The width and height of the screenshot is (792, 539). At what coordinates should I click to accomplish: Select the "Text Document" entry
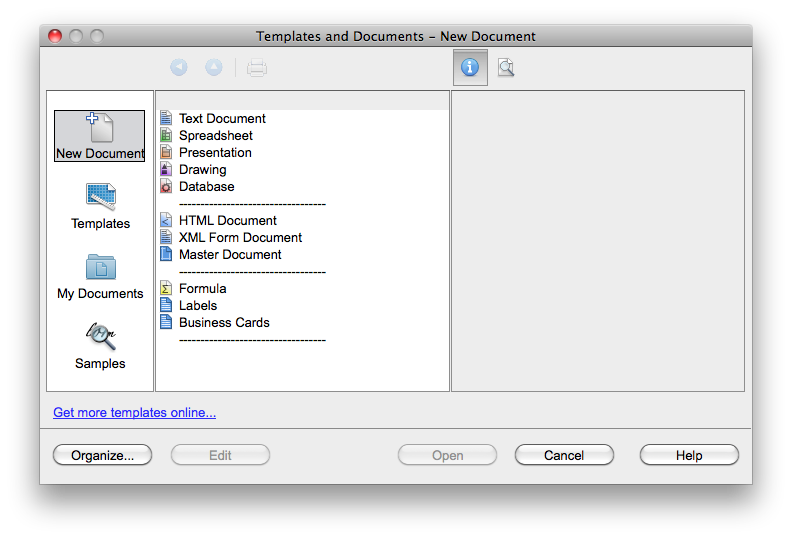pos(222,118)
